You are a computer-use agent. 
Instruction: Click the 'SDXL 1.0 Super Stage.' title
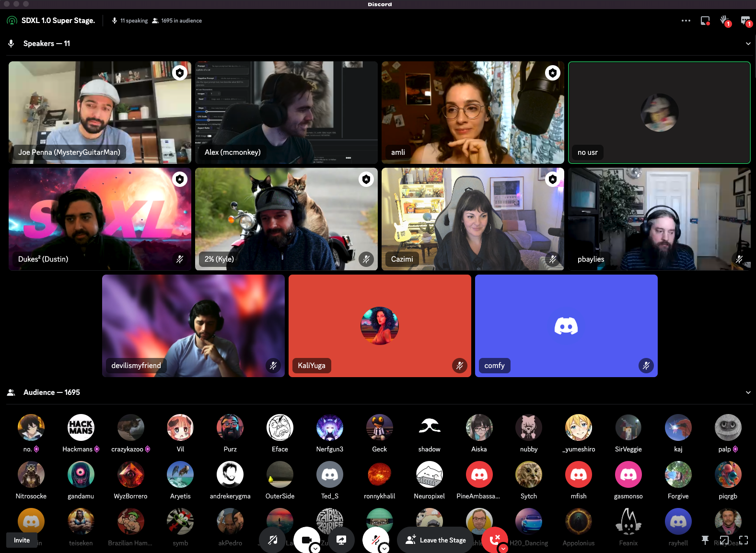[58, 21]
